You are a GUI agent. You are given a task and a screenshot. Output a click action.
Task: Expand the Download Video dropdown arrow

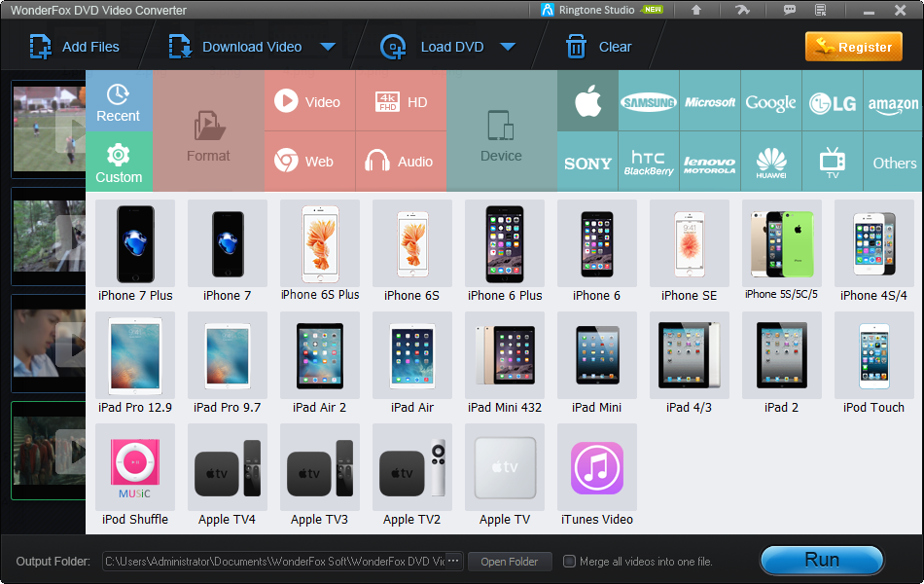coord(328,47)
